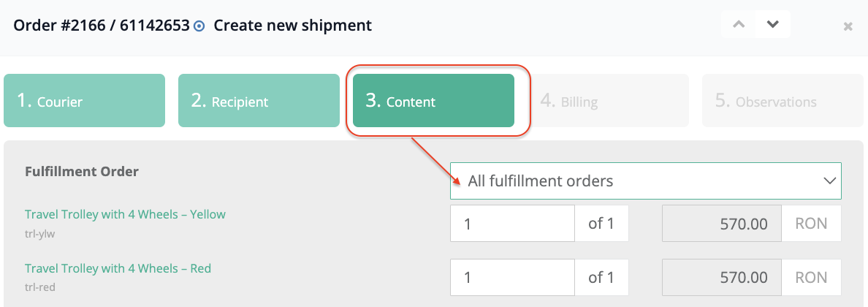This screenshot has height=307, width=868.
Task: Close the Create new shipment dialog
Action: [848, 27]
